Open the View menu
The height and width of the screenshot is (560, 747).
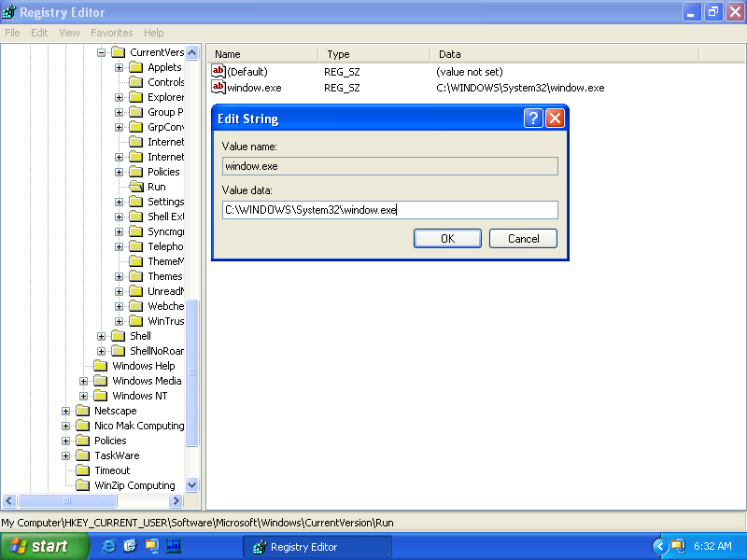point(69,33)
